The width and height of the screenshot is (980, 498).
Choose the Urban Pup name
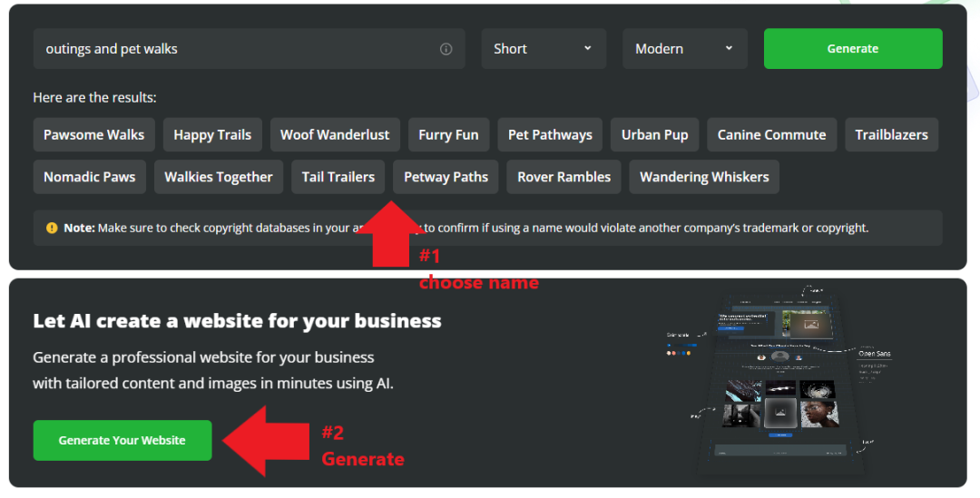(x=654, y=134)
